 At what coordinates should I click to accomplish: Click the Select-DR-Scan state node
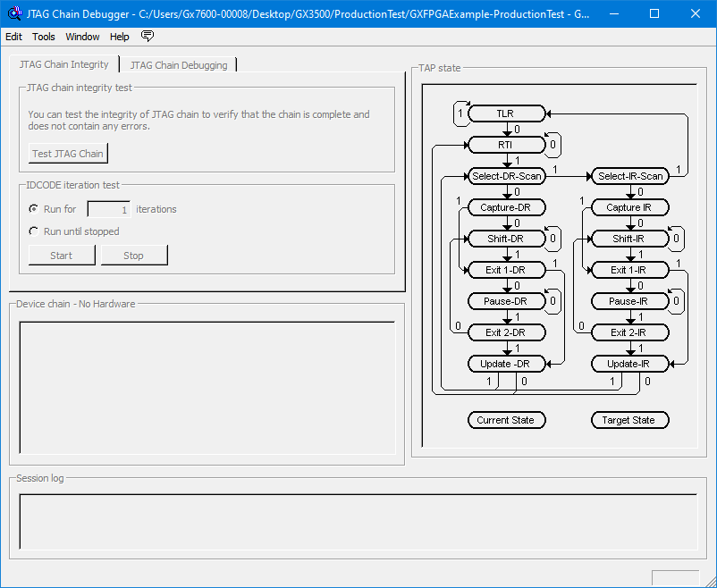506,176
